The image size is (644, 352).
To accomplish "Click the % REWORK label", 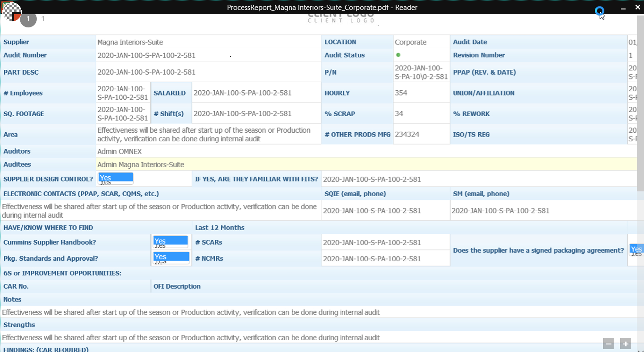I will click(x=471, y=114).
